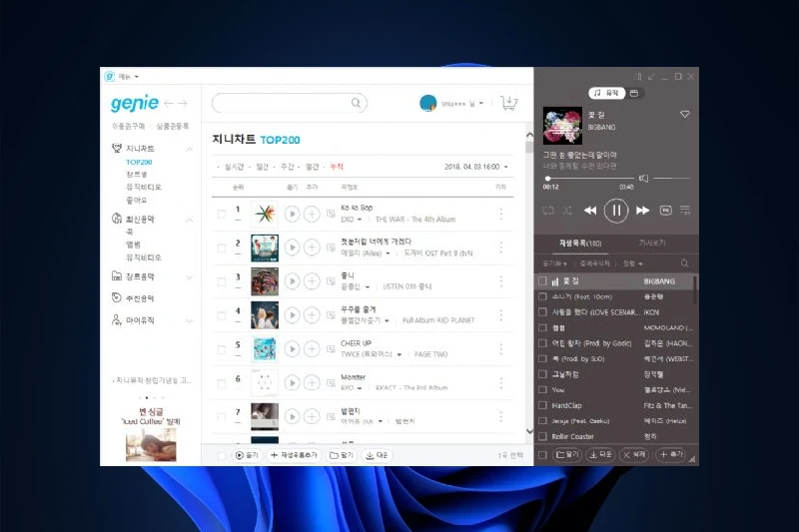Add rank 3 song to the playlist
The image size is (799, 532).
point(312,281)
